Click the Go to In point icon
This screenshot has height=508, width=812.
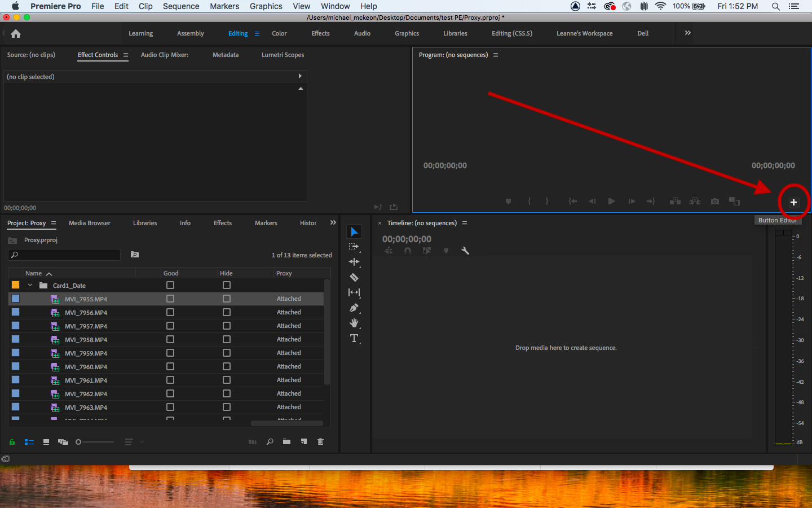[x=572, y=202]
